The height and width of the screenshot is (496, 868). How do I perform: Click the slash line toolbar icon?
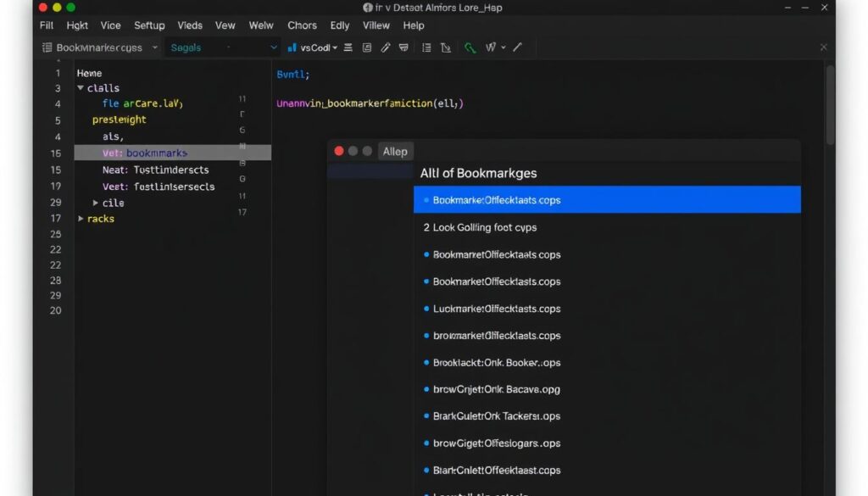pos(518,47)
